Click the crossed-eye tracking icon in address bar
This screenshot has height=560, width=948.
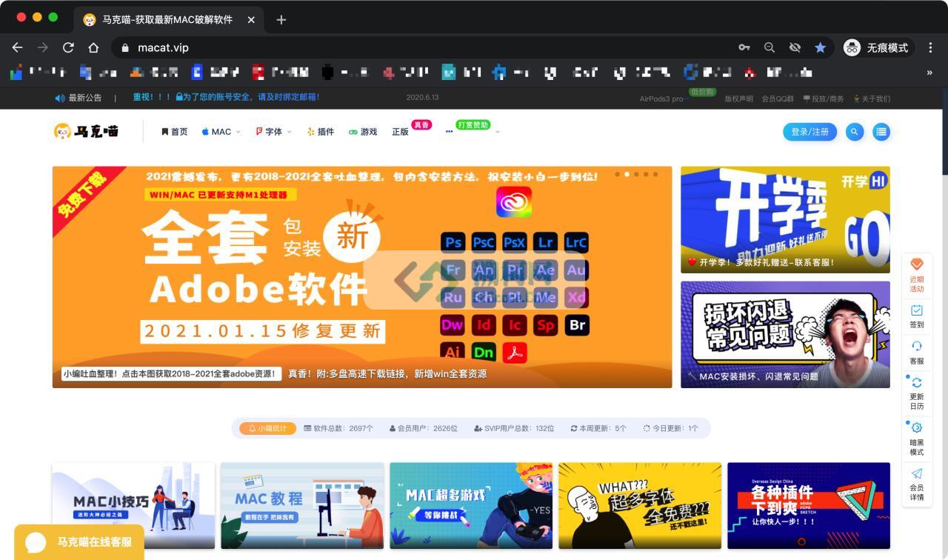tap(795, 47)
